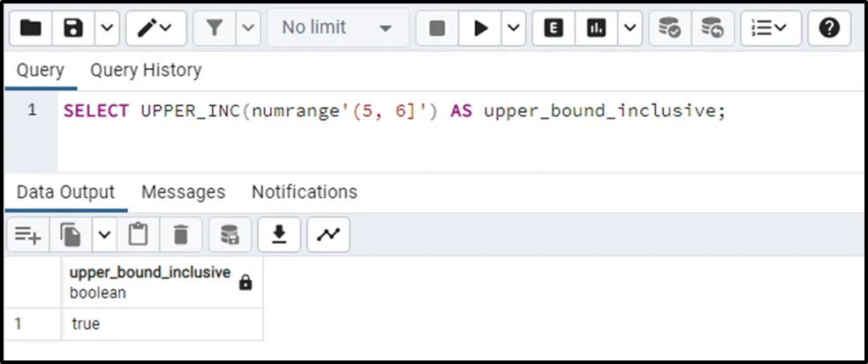
Task: Open the No limit rows dropdown
Action: 337,28
